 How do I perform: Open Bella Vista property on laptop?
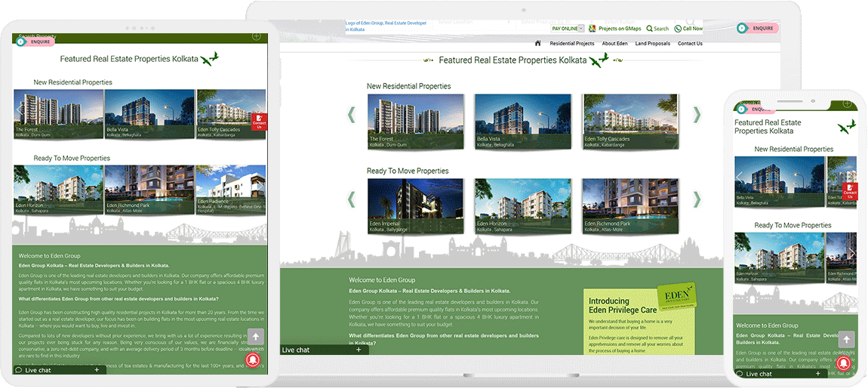pos(522,122)
